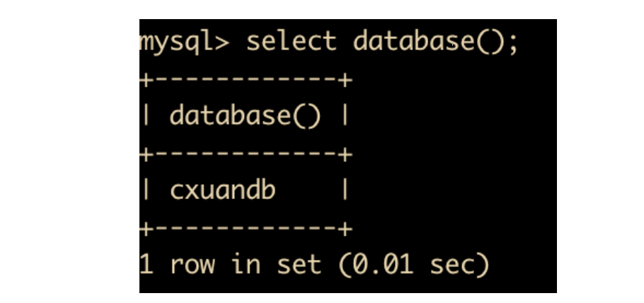Click the left pipe before database() header
This screenshot has width=644, height=303.
click(x=146, y=116)
